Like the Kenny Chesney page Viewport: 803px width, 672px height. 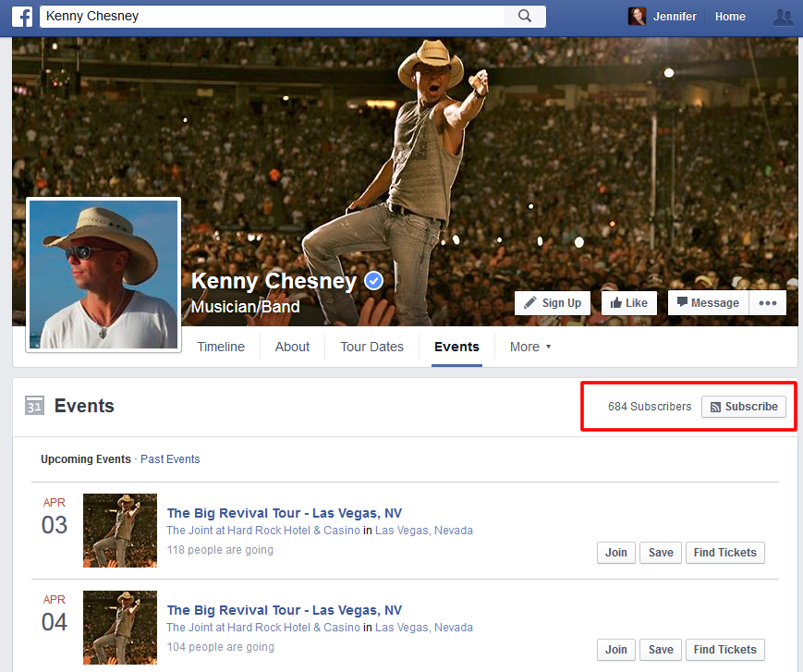(629, 303)
